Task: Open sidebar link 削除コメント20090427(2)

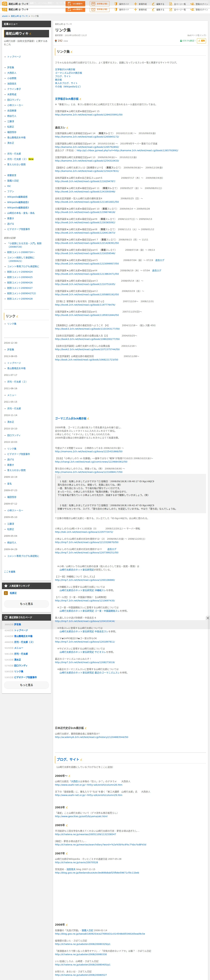Action: (x=21, y=294)
